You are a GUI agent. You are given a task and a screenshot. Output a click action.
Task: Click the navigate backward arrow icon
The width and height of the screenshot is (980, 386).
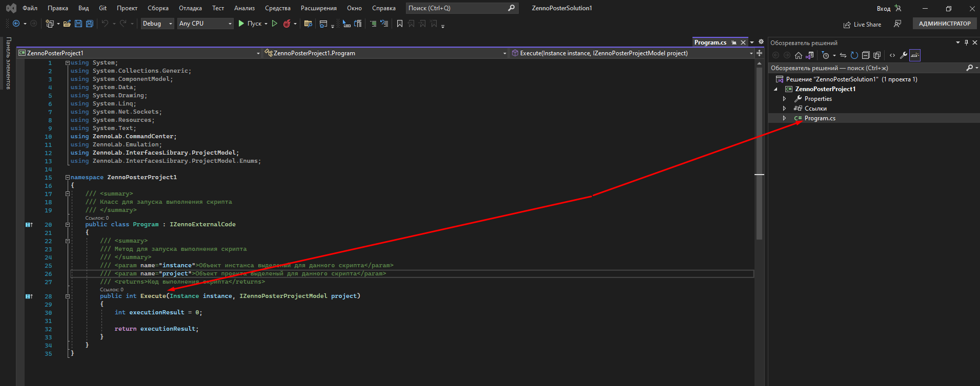point(16,24)
